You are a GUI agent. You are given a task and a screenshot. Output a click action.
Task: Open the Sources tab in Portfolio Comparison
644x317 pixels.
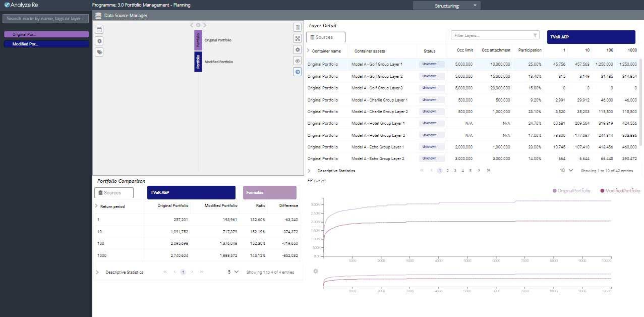[x=114, y=192]
